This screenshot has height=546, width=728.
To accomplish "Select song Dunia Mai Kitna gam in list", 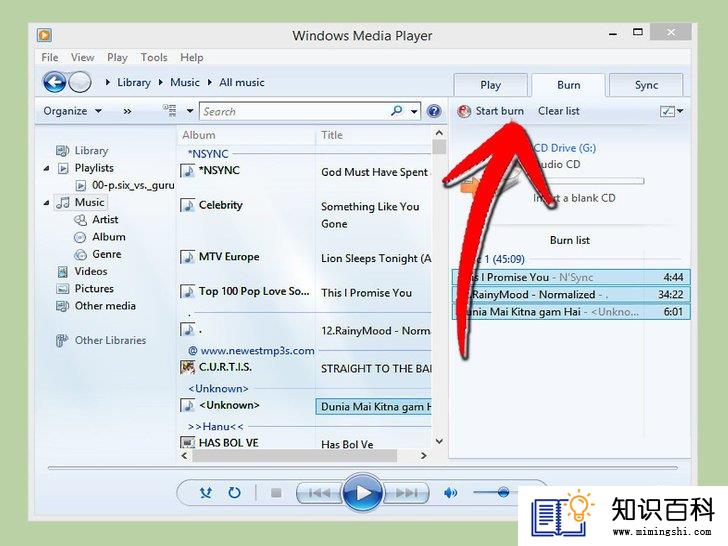I will coord(374,407).
